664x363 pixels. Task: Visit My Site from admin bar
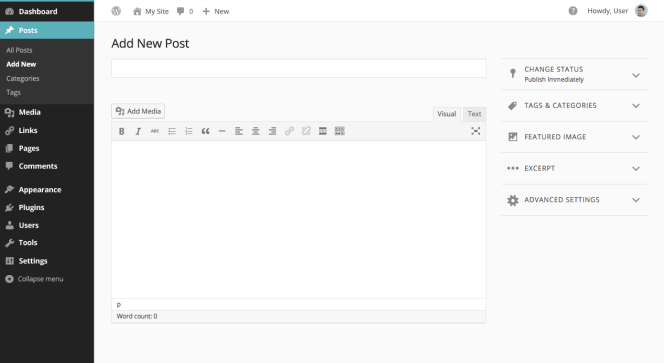(x=151, y=11)
